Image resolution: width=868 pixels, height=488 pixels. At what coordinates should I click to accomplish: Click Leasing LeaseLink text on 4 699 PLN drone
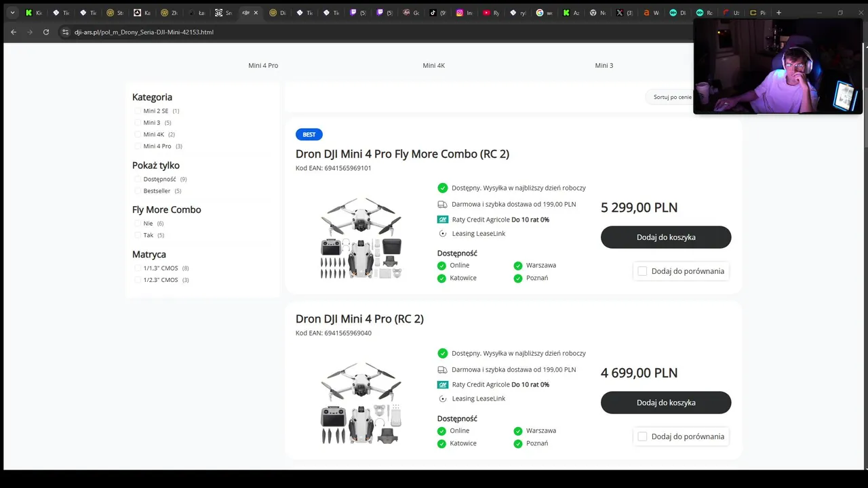(x=479, y=399)
